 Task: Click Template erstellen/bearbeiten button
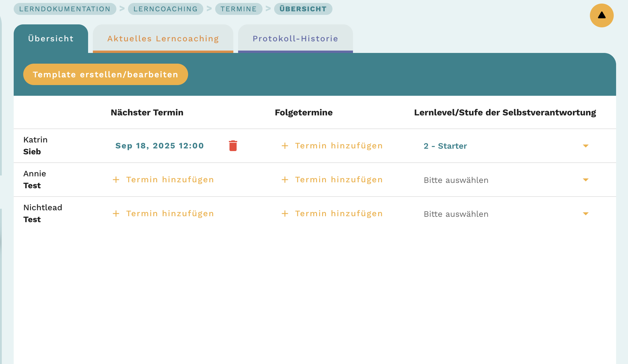tap(105, 74)
